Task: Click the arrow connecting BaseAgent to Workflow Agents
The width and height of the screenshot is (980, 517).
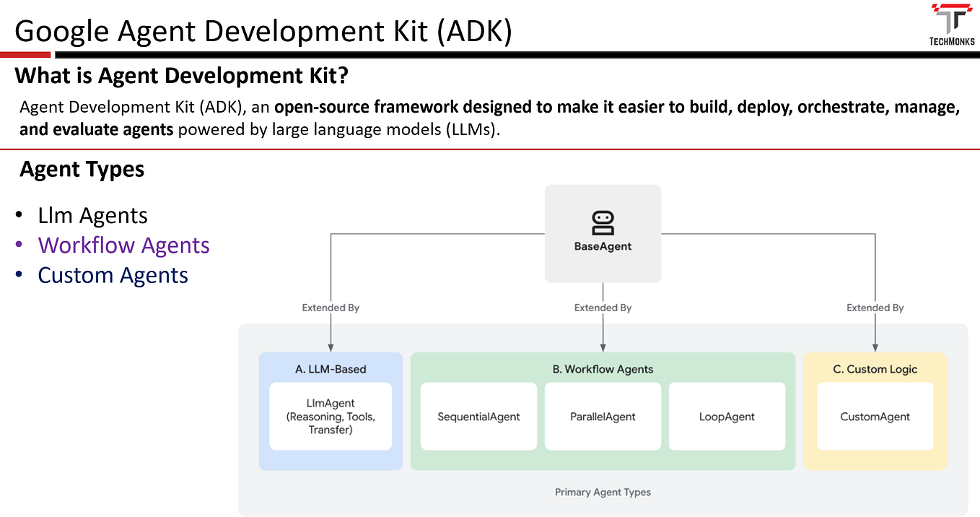Action: pos(603,332)
